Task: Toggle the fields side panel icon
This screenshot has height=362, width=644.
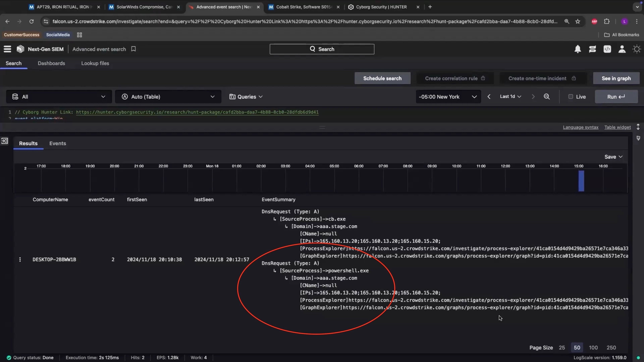Action: [5, 141]
